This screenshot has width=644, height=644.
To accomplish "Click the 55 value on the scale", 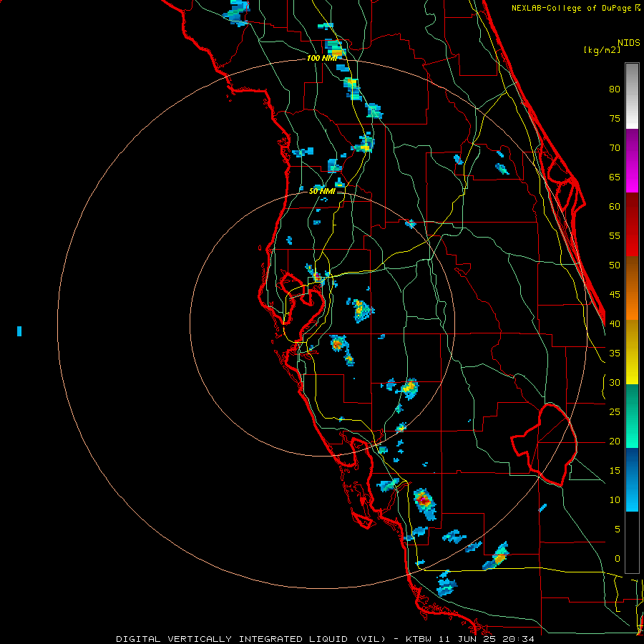I will (615, 235).
